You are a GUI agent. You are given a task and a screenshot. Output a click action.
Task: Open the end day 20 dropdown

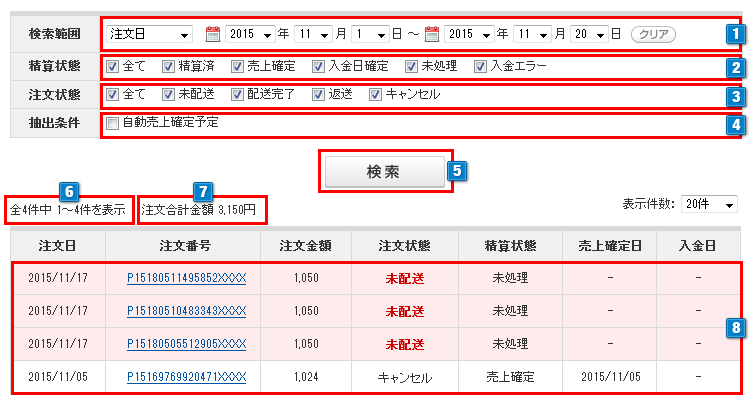588,34
